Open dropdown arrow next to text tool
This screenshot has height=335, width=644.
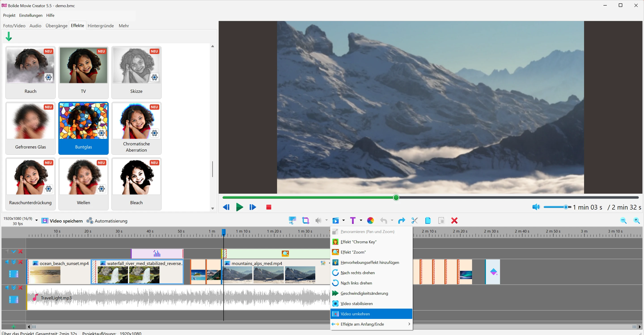[x=361, y=220]
